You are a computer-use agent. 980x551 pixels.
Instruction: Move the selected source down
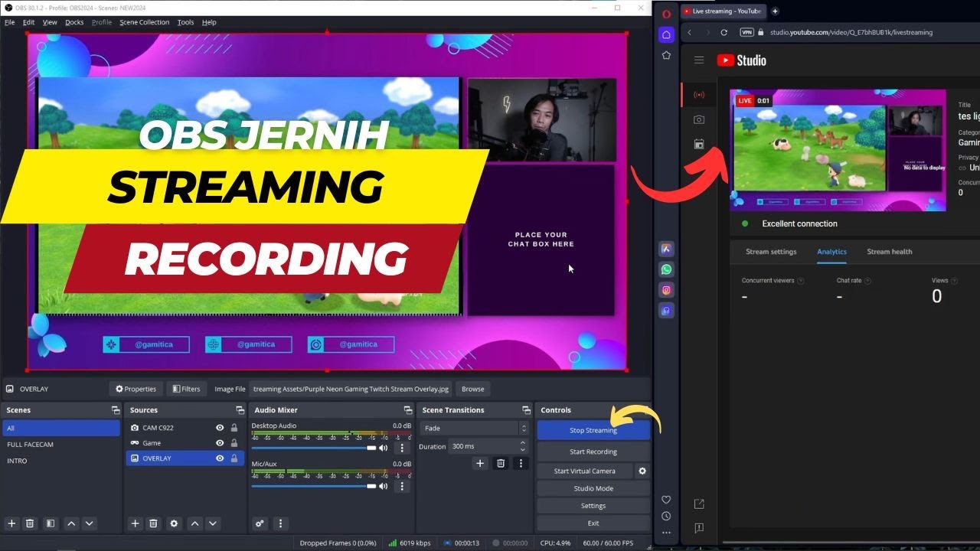click(x=213, y=523)
